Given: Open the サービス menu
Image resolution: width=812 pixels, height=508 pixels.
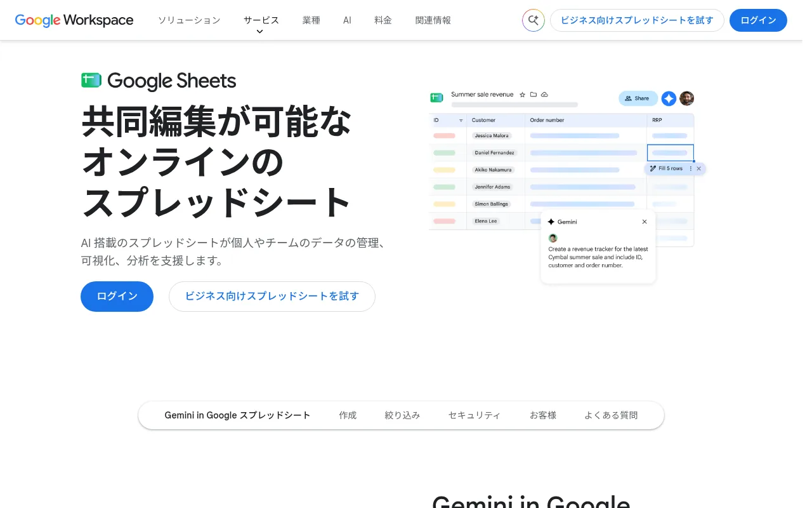Looking at the screenshot, I should click(261, 20).
